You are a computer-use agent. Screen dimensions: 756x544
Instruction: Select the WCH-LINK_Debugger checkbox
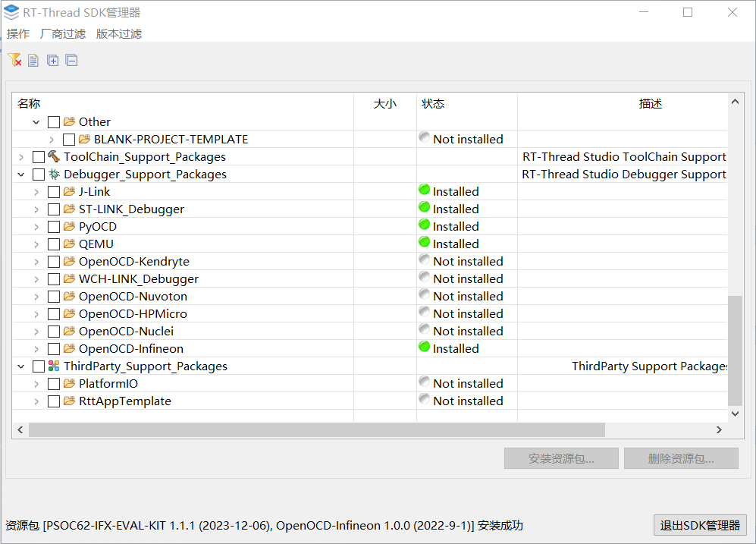click(54, 279)
